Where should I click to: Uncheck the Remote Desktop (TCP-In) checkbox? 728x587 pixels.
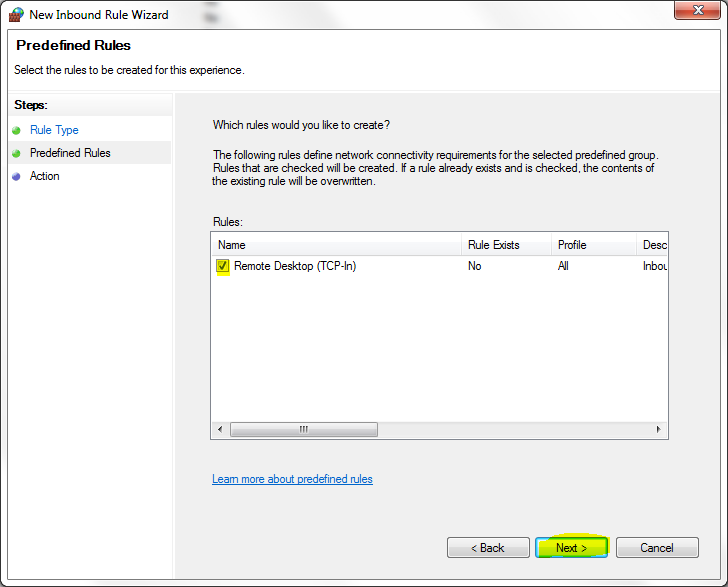(222, 266)
